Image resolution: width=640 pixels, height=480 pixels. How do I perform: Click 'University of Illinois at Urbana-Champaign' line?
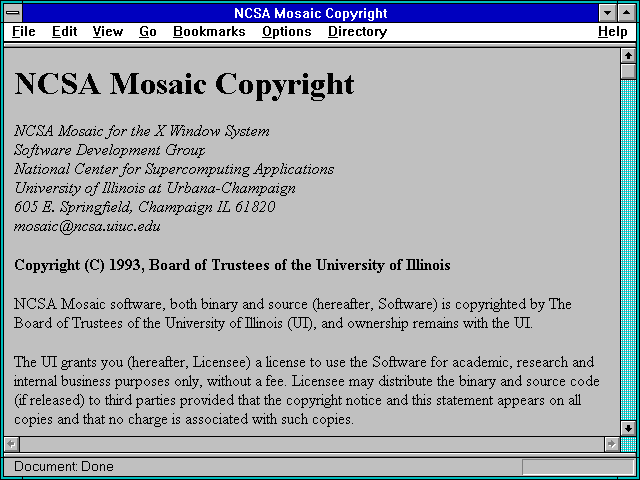tap(155, 188)
